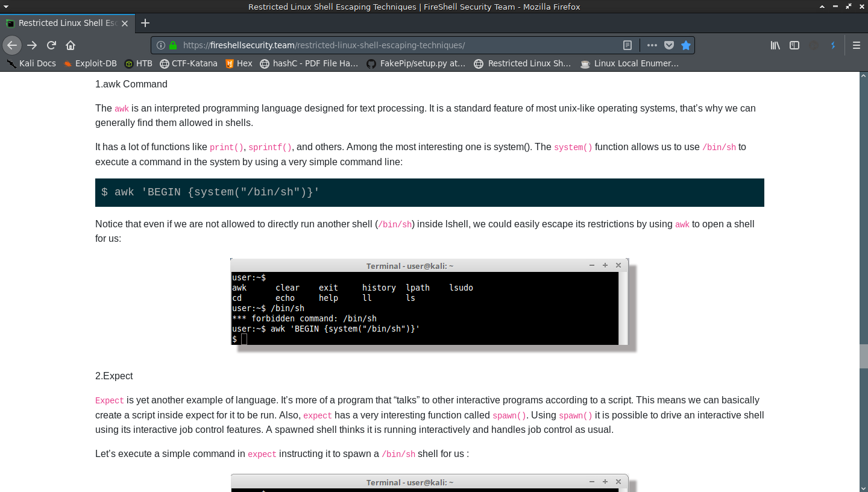The height and width of the screenshot is (492, 868).
Task: Open the Exploit-DB bookmark
Action: 90,63
